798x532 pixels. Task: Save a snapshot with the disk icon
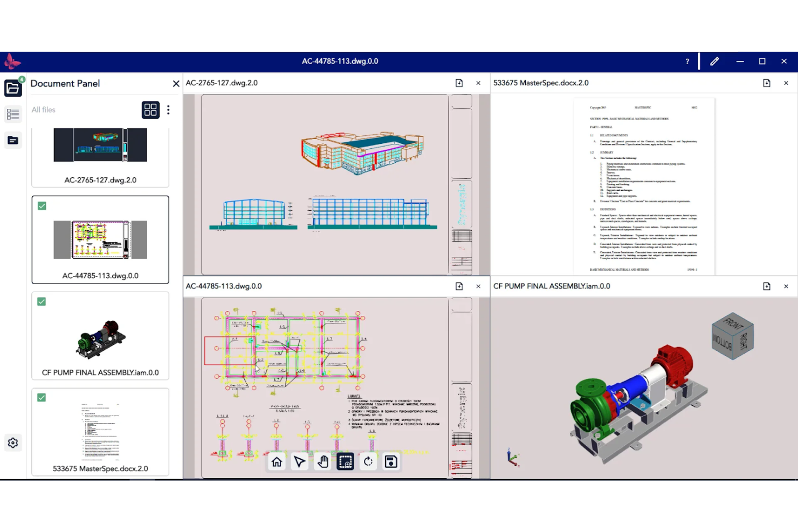[391, 461]
